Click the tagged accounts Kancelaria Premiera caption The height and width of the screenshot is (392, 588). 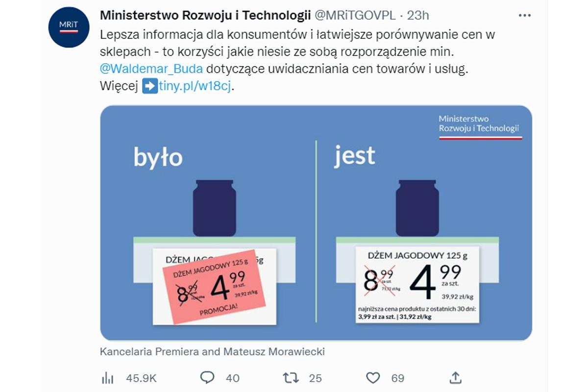(x=212, y=351)
